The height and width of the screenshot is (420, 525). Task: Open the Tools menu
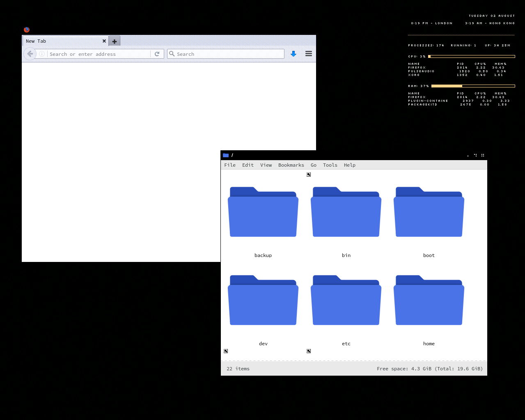[x=330, y=165]
